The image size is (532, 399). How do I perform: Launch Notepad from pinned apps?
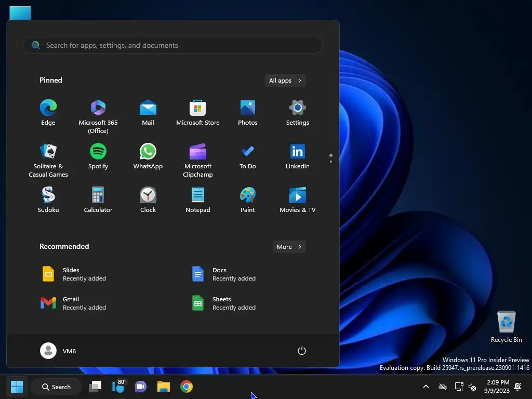(198, 200)
